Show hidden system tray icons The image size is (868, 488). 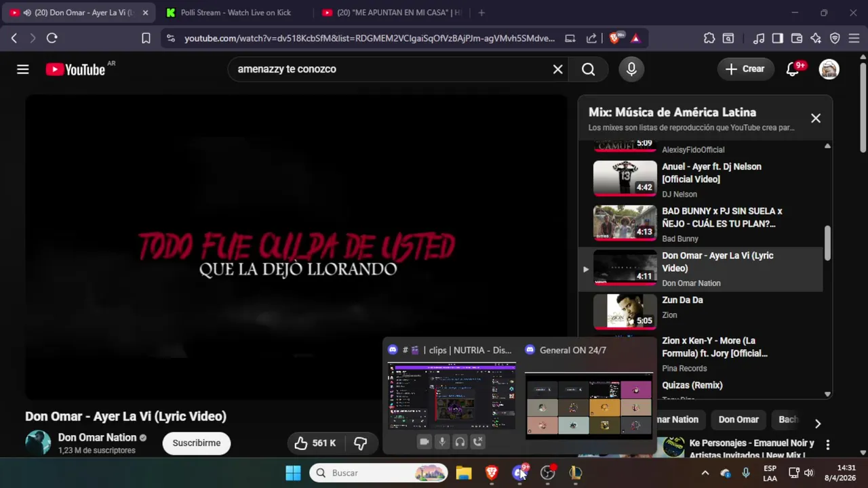point(705,473)
